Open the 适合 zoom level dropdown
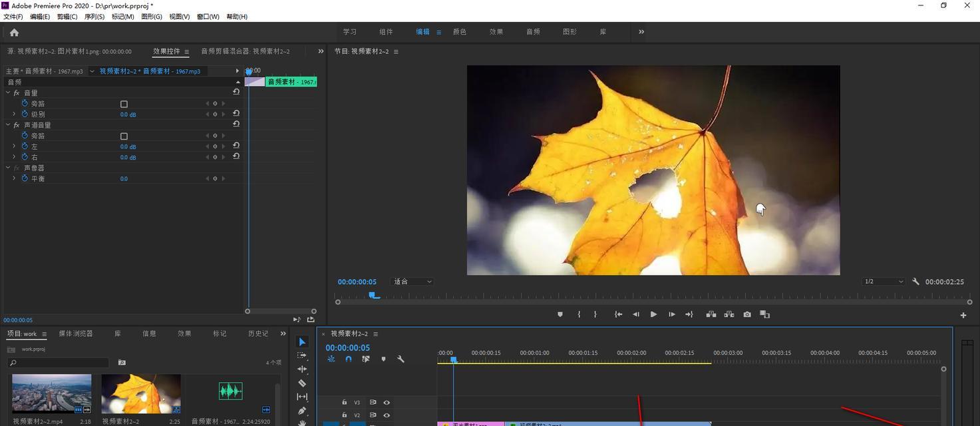Image resolution: width=980 pixels, height=426 pixels. click(412, 282)
